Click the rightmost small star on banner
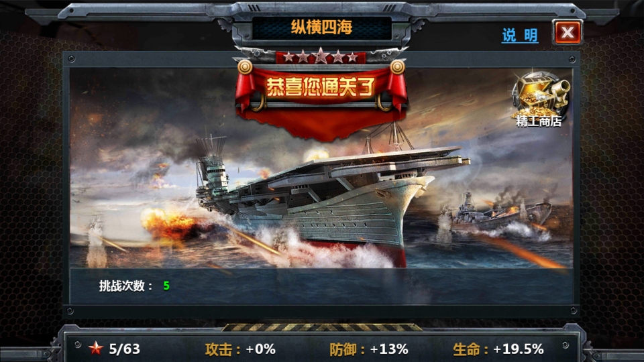 (352, 58)
